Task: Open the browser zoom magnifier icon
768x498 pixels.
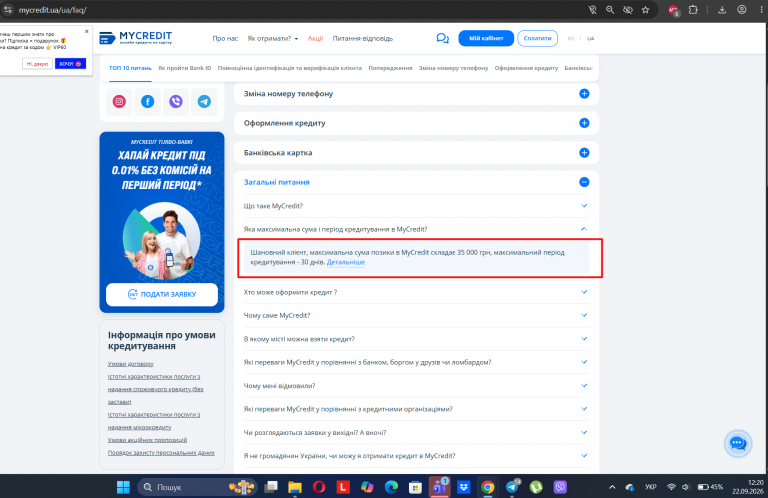Action: point(610,10)
